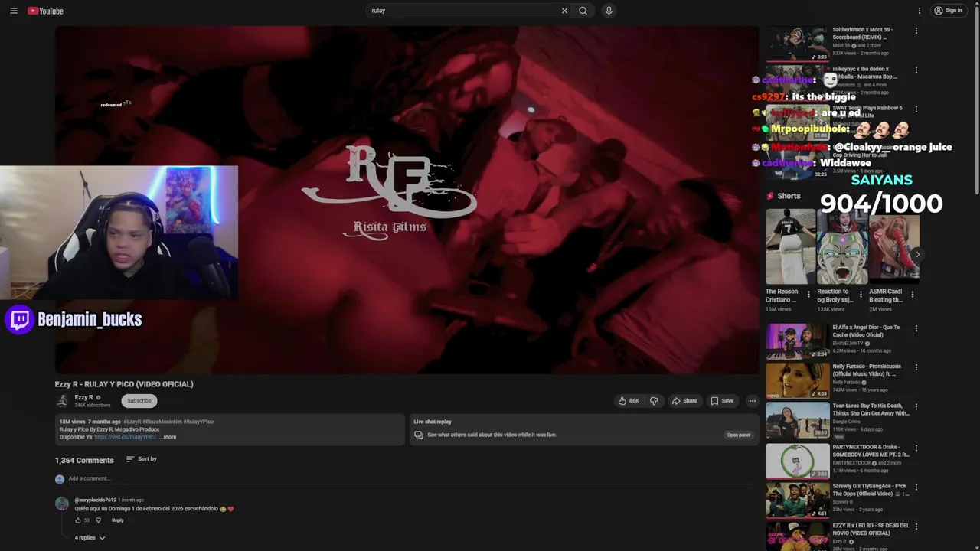The height and width of the screenshot is (551, 980).
Task: Start voice search with microphone icon
Action: click(609, 11)
